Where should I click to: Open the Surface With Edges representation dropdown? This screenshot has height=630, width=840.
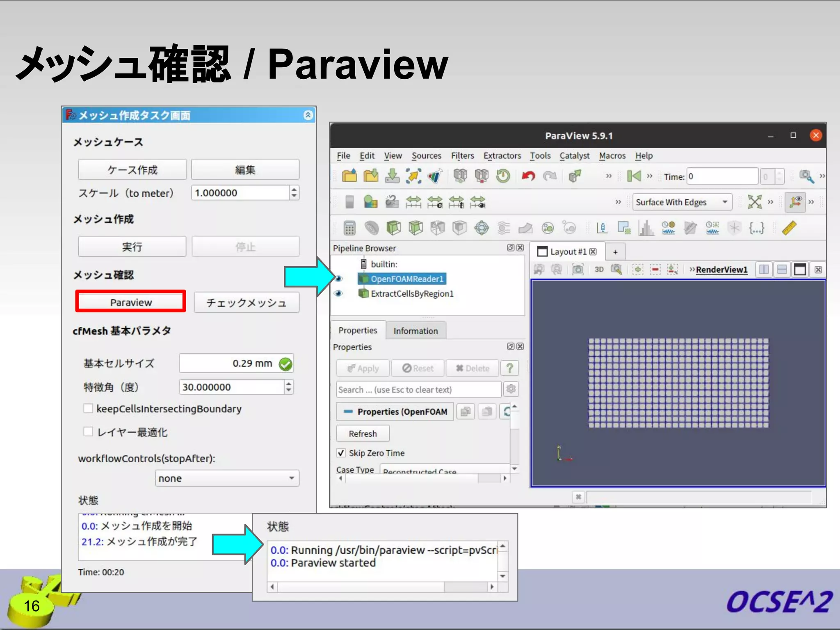pos(682,202)
